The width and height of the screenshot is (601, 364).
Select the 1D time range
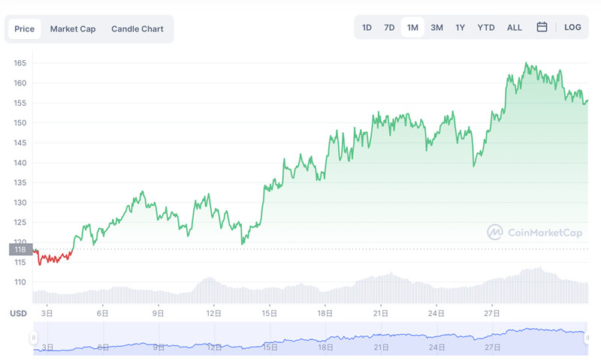point(367,27)
